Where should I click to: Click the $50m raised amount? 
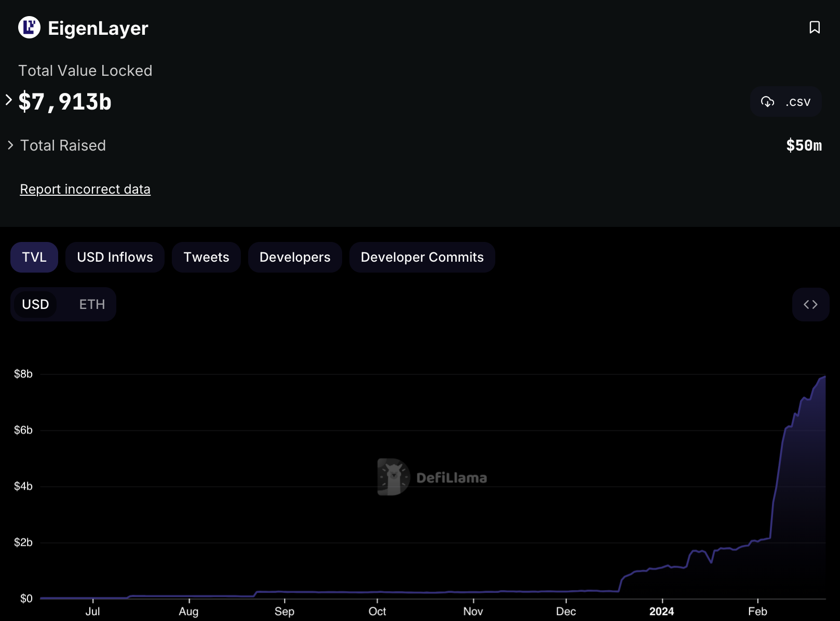coord(804,145)
